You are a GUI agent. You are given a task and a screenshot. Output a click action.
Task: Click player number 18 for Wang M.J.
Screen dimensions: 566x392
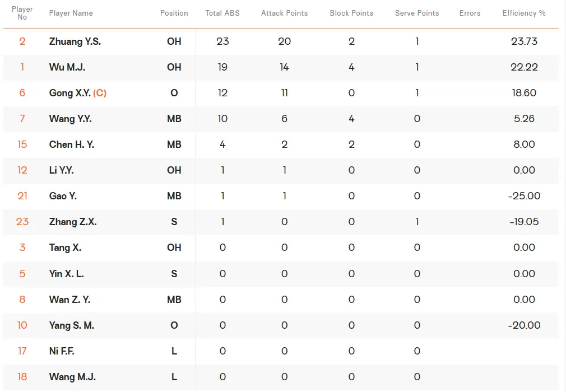[x=22, y=377]
